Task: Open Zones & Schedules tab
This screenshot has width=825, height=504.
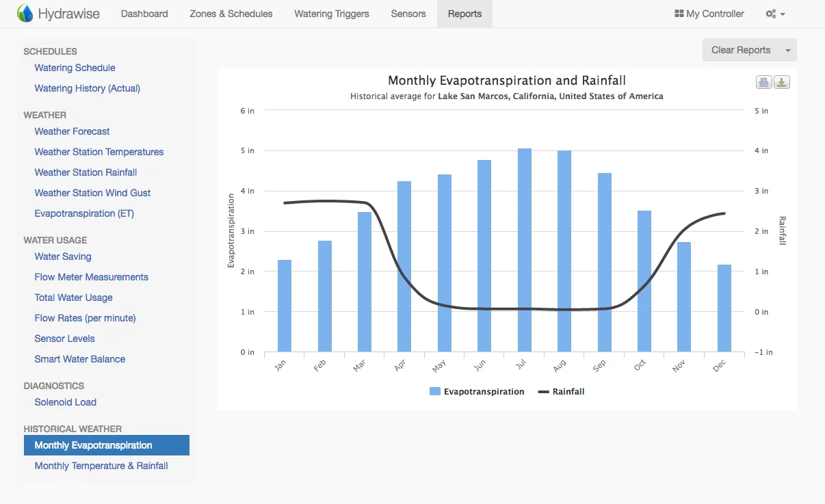Action: point(231,14)
